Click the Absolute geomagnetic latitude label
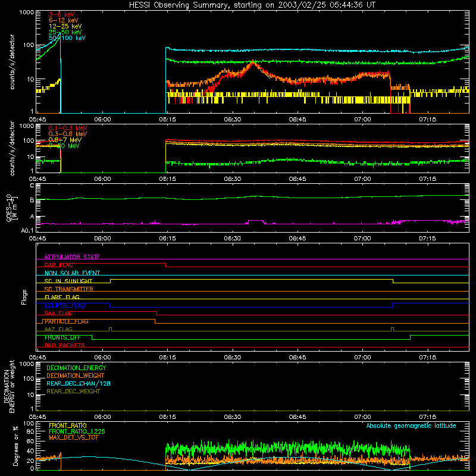The image size is (476, 476). 411,425
